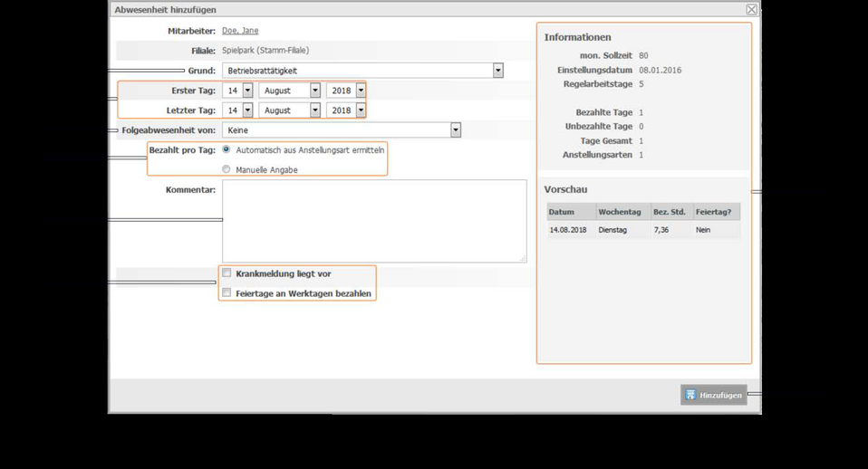
Task: Select the 14.08.2018 preview row
Action: point(643,230)
